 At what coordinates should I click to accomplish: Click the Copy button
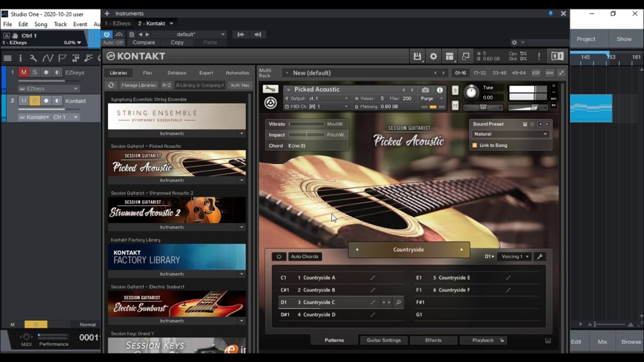[x=177, y=43]
